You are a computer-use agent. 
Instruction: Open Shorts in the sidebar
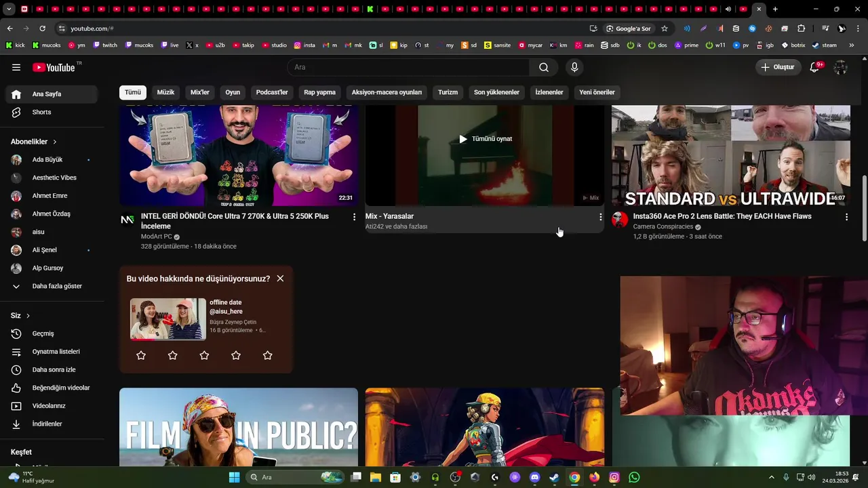click(x=53, y=112)
